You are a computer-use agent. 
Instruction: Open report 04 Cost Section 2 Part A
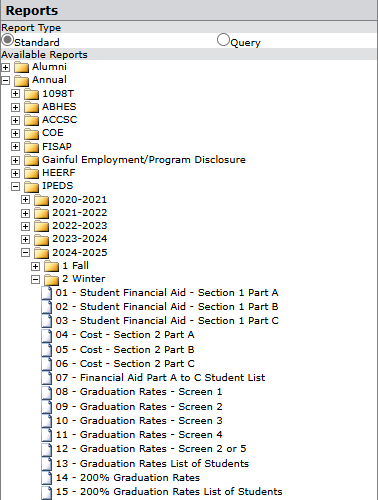click(x=125, y=335)
